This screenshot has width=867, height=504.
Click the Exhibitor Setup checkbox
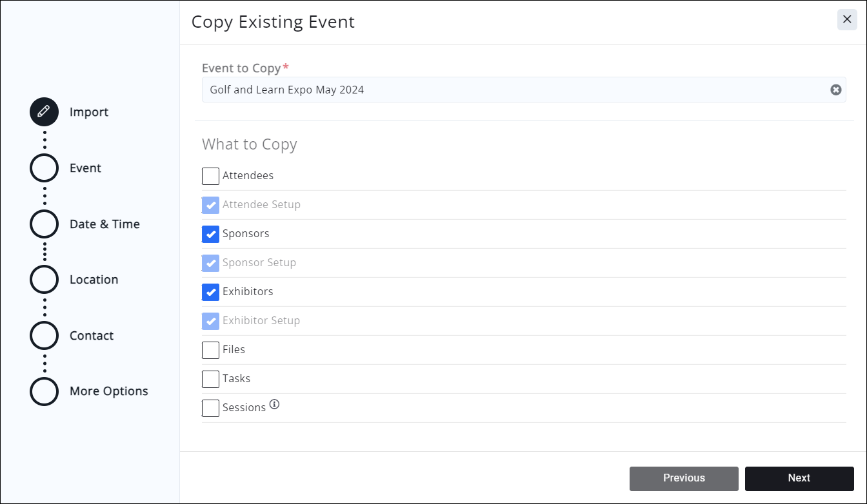coord(210,320)
